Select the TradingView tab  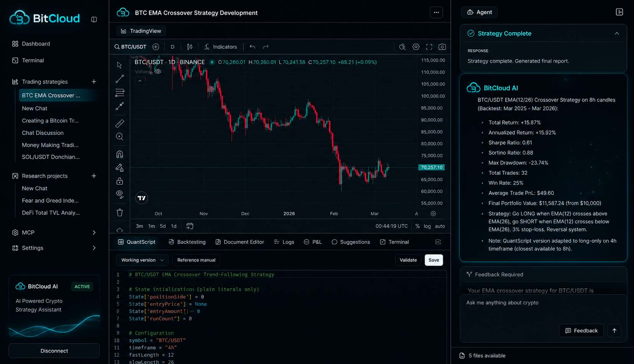[x=141, y=31]
